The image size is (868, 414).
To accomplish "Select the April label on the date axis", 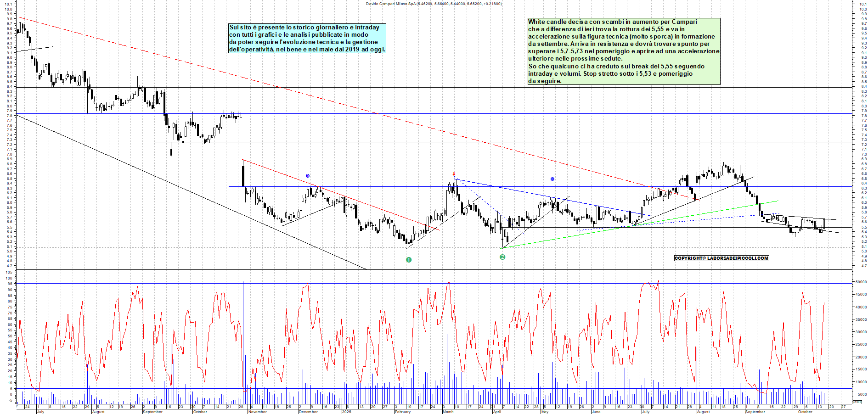I will click(497, 412).
